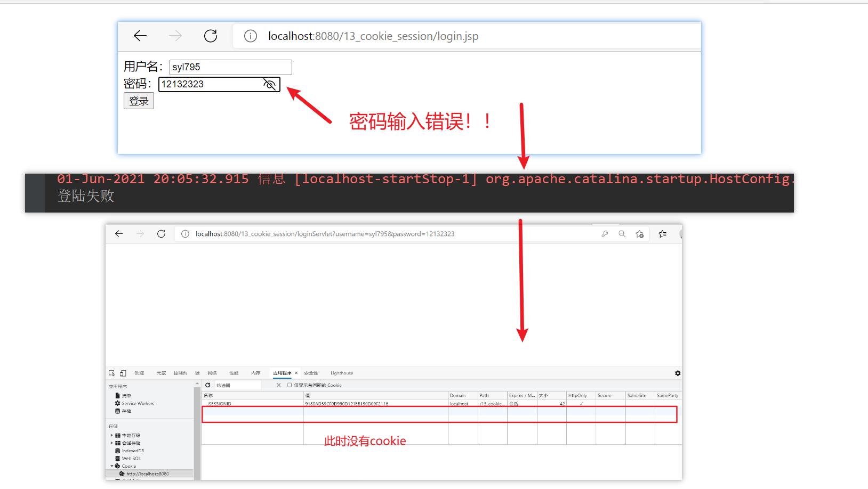Go back in the login.jsp browser window
This screenshot has height=489, width=868.
[x=140, y=36]
